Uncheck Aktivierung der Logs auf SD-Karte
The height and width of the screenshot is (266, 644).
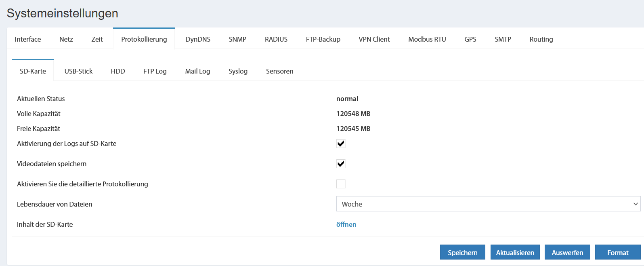click(x=341, y=144)
